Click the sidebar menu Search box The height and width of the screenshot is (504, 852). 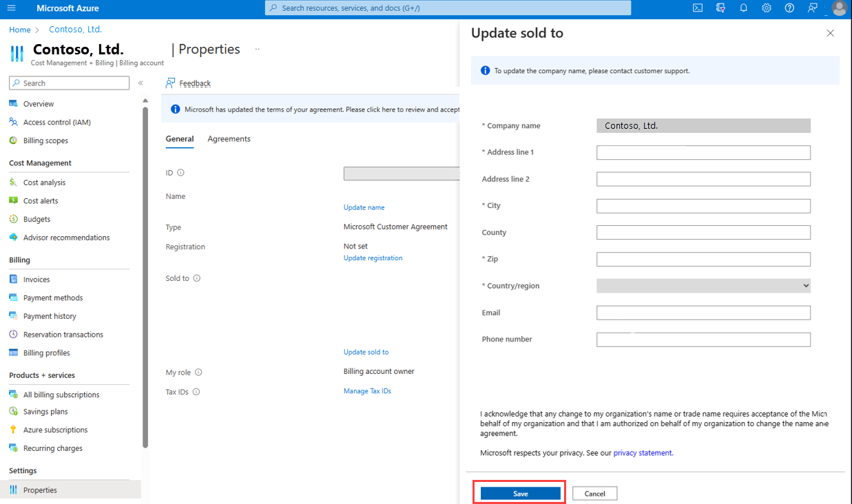69,83
